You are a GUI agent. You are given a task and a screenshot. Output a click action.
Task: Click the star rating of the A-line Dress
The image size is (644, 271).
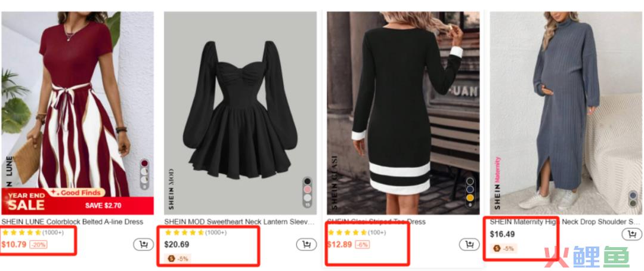pos(21,232)
